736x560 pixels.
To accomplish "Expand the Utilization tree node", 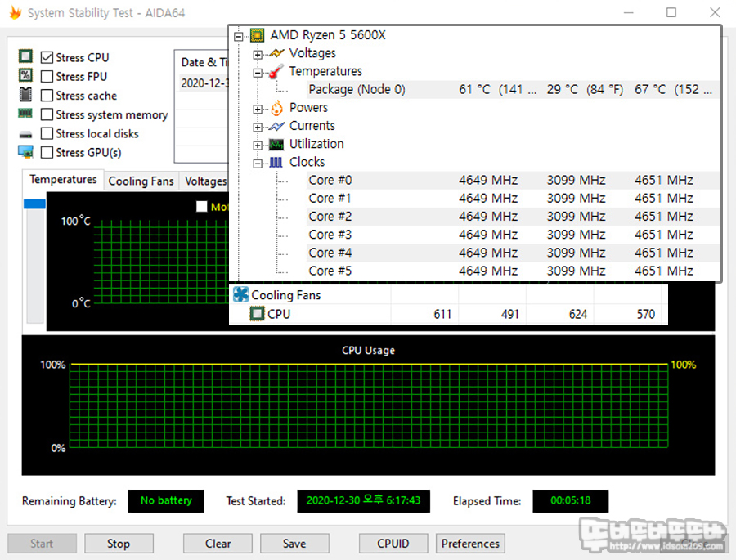I will [x=258, y=145].
